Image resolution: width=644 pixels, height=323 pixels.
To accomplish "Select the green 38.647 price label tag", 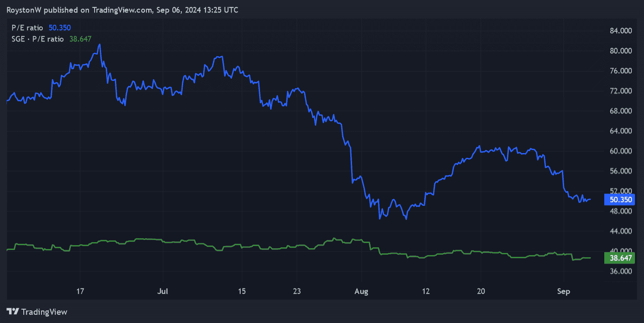I will 621,258.
